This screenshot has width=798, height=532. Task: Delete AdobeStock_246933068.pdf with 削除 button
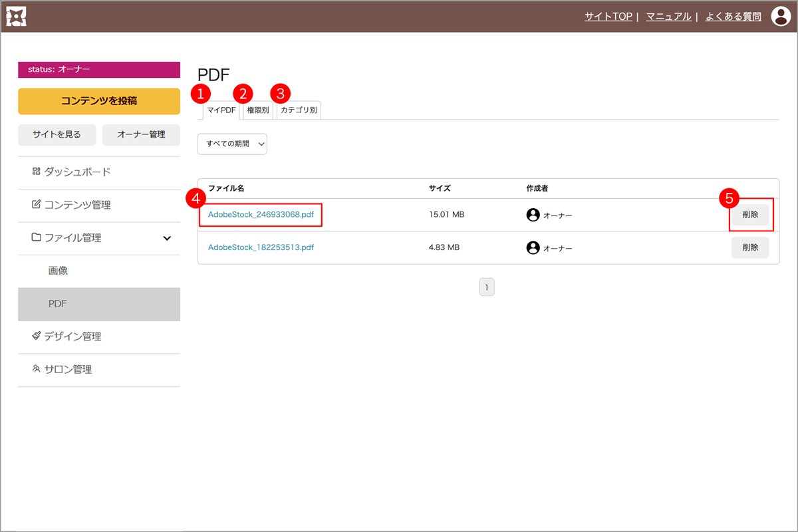tap(750, 215)
